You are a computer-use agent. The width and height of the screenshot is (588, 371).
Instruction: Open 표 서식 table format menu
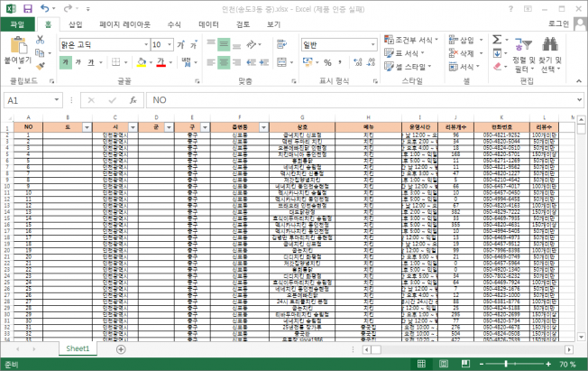click(x=404, y=53)
